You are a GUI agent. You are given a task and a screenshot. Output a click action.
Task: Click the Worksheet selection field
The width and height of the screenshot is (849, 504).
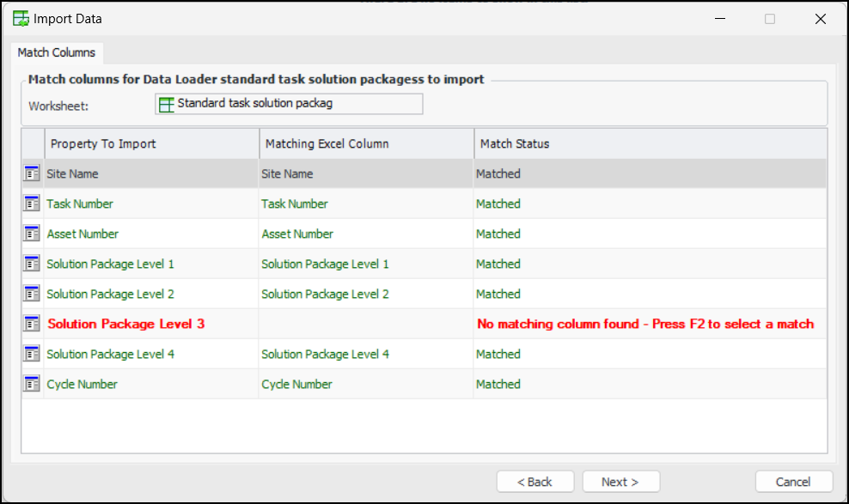[289, 104]
